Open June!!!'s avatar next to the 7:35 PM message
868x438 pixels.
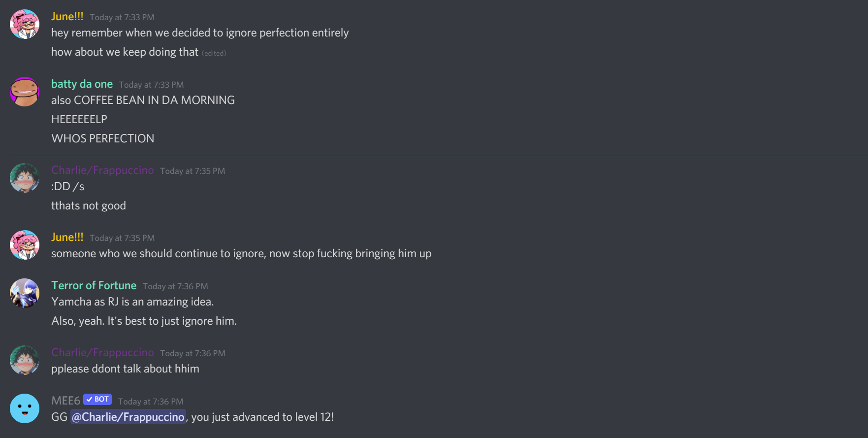25,245
